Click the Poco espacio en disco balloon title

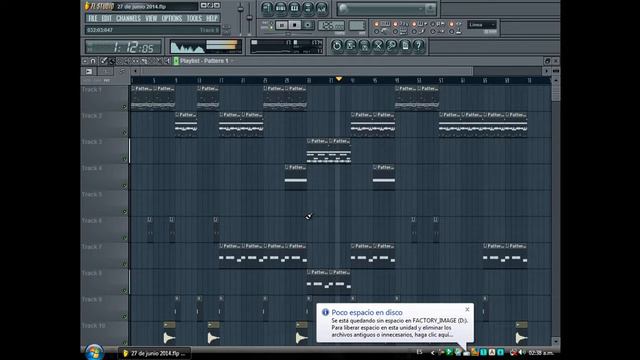367,313
